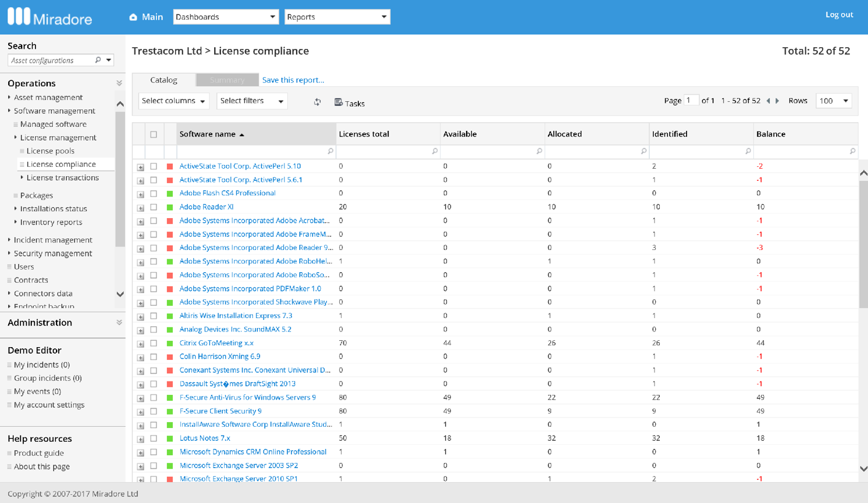Screen dimensions: 868x503
Task: Collapse the Operations section double chevron
Action: click(119, 83)
